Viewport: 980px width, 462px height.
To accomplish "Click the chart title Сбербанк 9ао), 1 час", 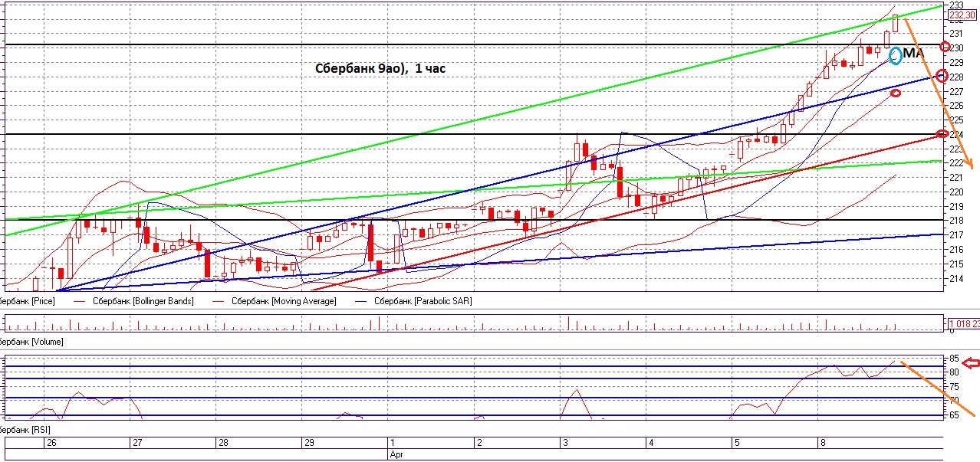I will pos(380,68).
